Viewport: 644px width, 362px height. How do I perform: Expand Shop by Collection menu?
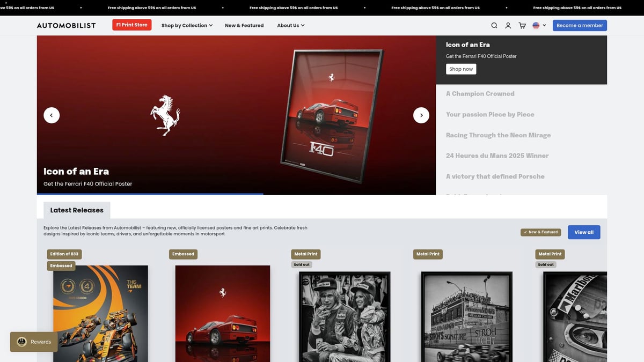[187, 25]
